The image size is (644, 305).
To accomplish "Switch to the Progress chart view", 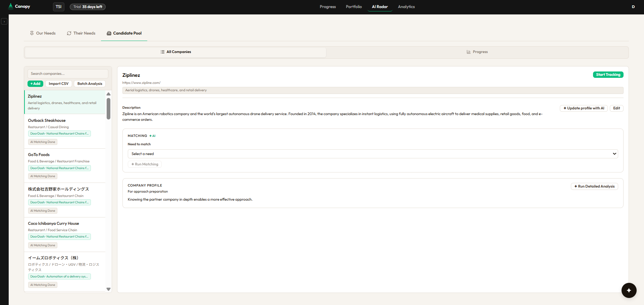I will coord(477,52).
